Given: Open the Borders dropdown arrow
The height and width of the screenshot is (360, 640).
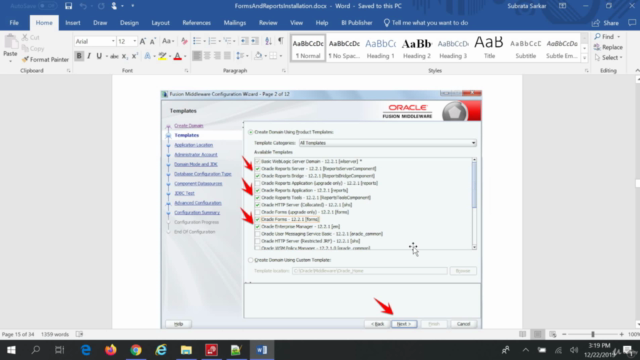Looking at the screenshot, I should point(281,56).
